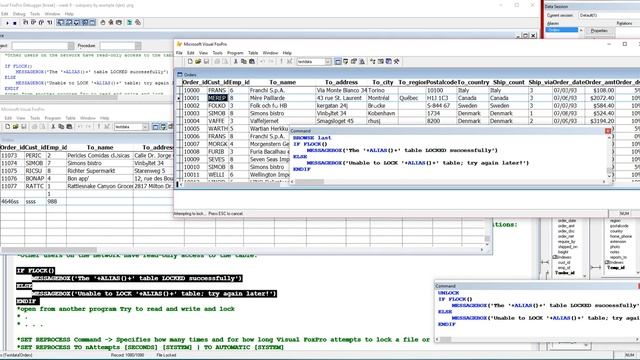Click the Order_date column header in Orders browse
The image size is (640, 360).
(569, 82)
